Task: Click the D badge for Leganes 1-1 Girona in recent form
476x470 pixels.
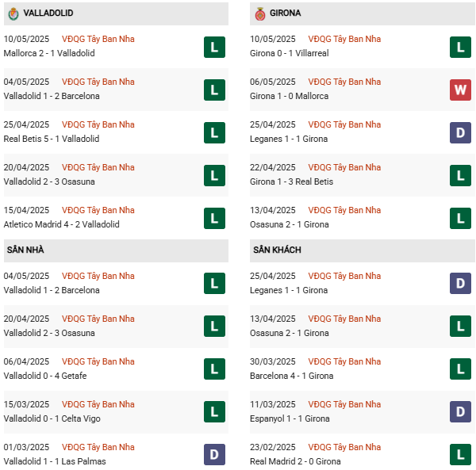Action: click(x=460, y=133)
